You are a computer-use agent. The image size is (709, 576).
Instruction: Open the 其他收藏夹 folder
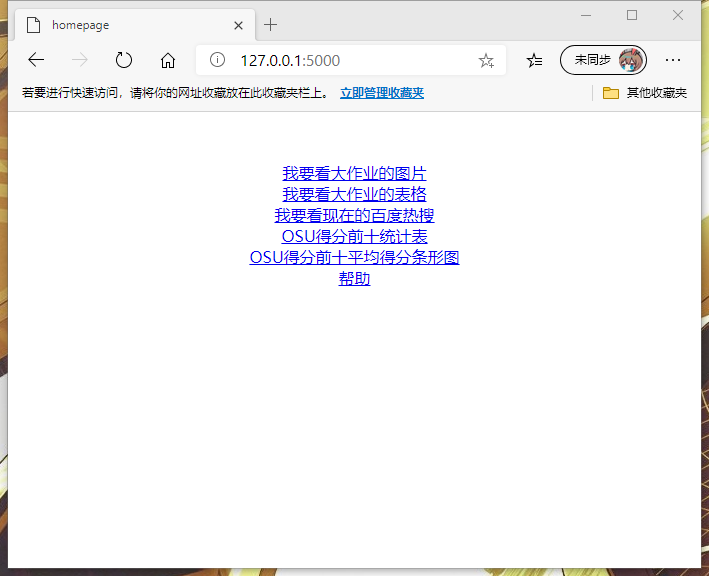(644, 93)
